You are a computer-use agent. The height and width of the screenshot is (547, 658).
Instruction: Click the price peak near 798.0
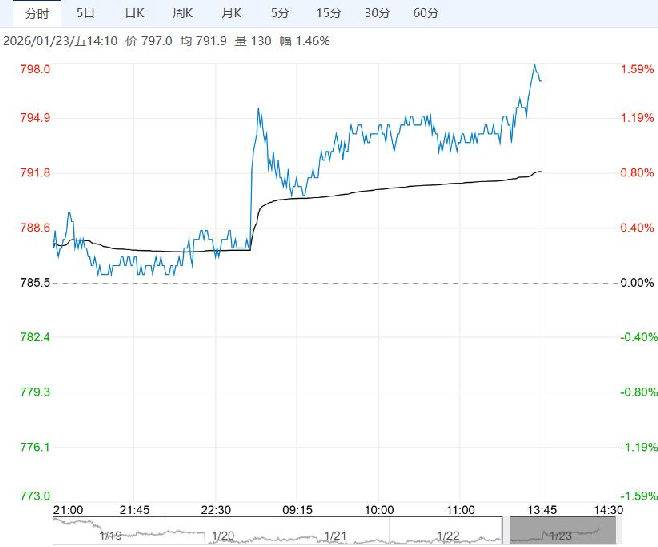point(535,65)
